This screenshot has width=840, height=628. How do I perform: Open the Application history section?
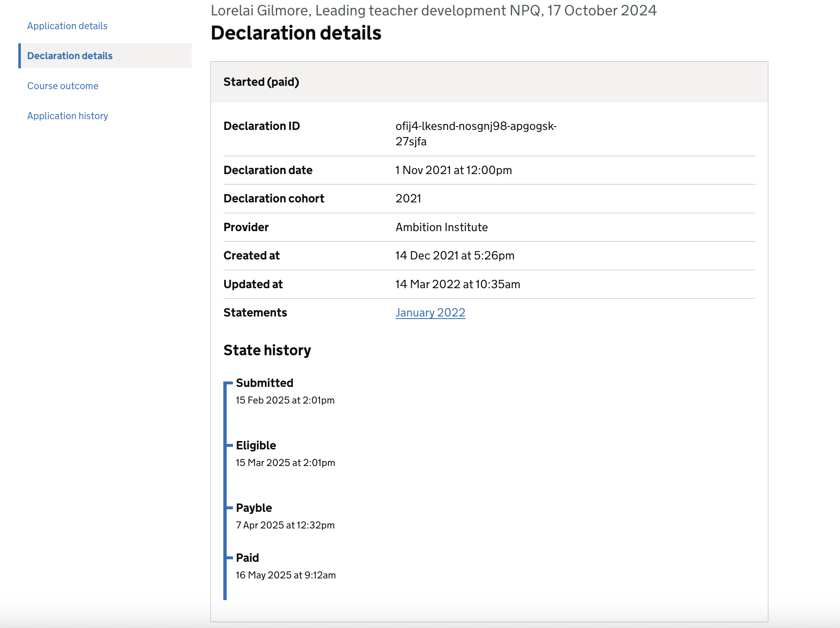tap(67, 115)
